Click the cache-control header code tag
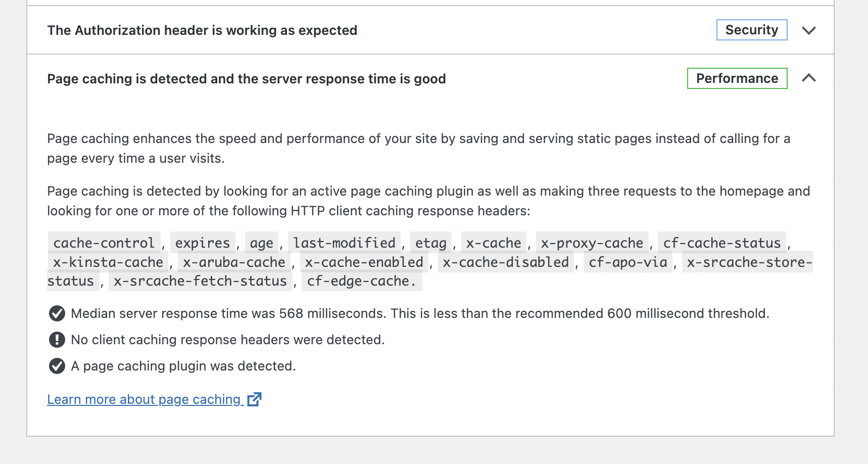868x464 pixels. [104, 243]
